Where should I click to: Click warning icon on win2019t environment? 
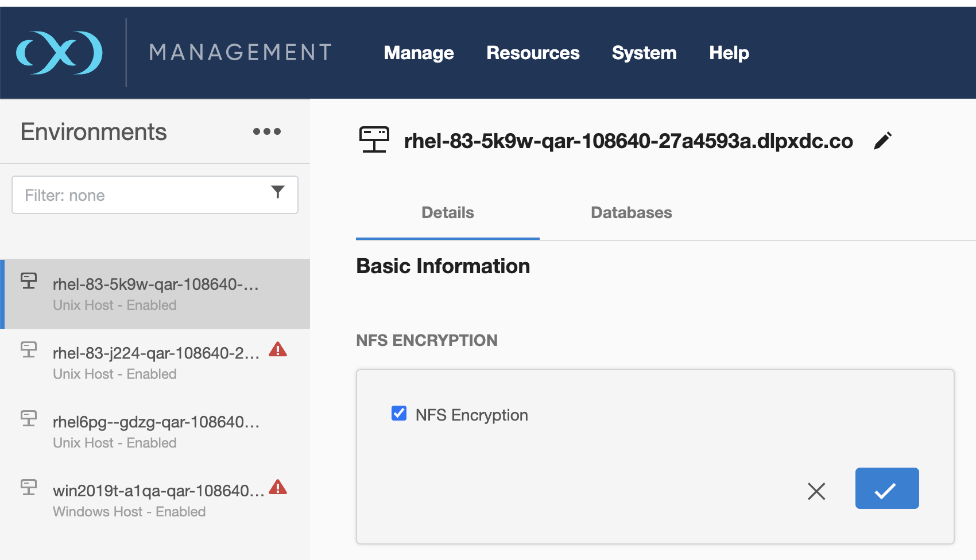tap(278, 487)
